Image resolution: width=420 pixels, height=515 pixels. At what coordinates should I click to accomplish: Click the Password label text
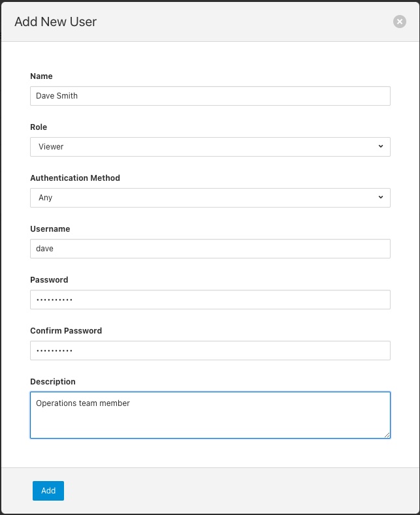(x=49, y=280)
